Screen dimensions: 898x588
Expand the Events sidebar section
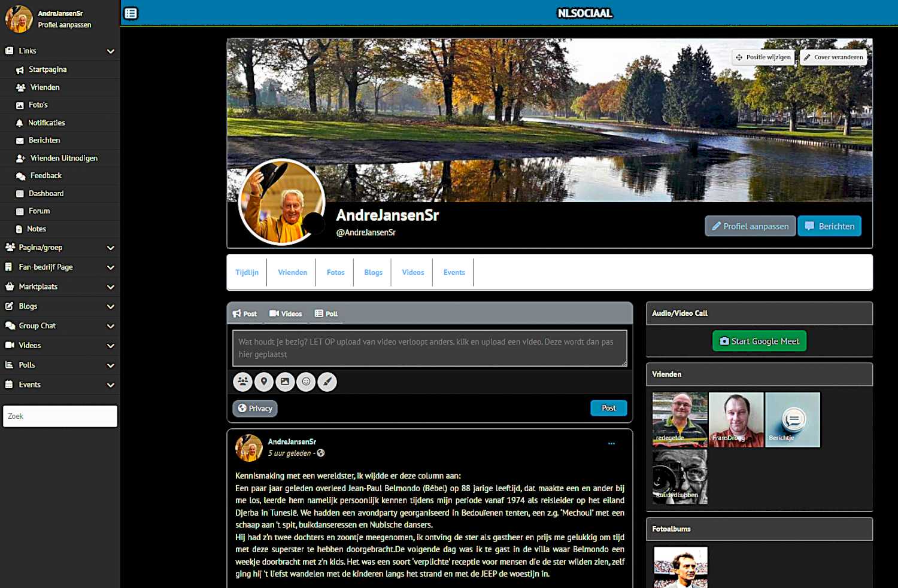click(110, 385)
